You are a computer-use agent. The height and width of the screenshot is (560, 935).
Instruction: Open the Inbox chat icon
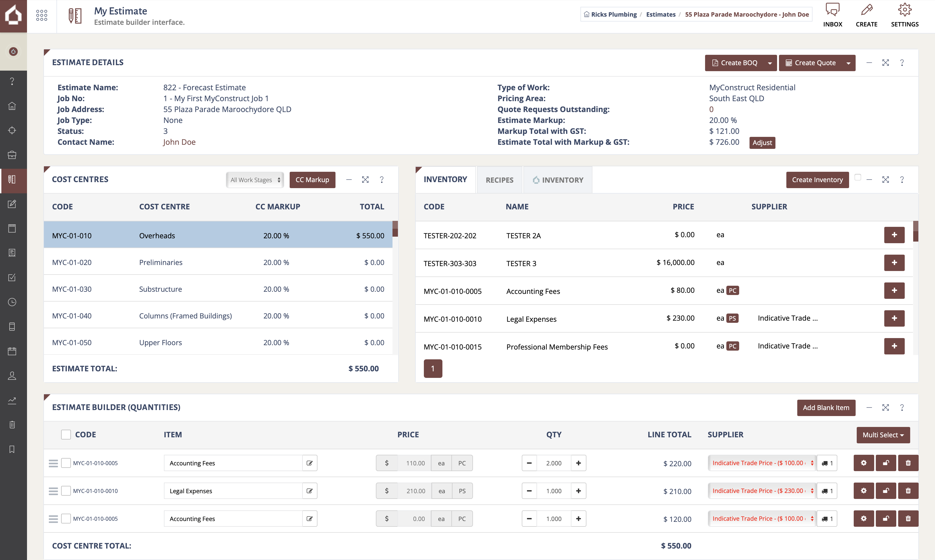click(x=832, y=10)
